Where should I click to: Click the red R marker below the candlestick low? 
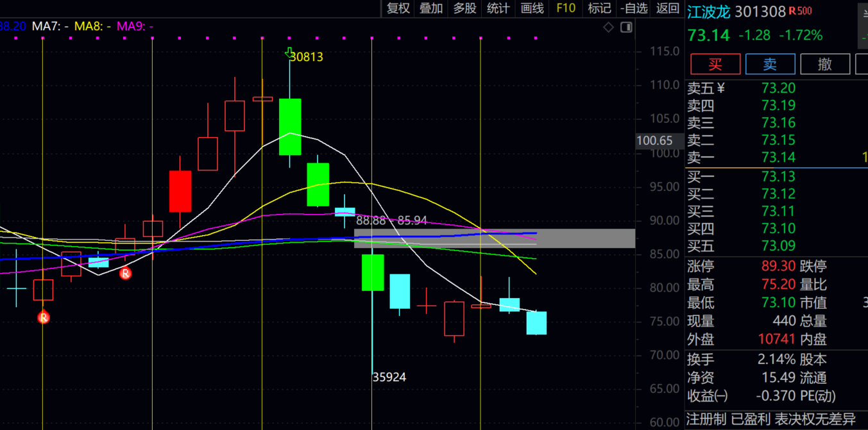pyautogui.click(x=43, y=317)
